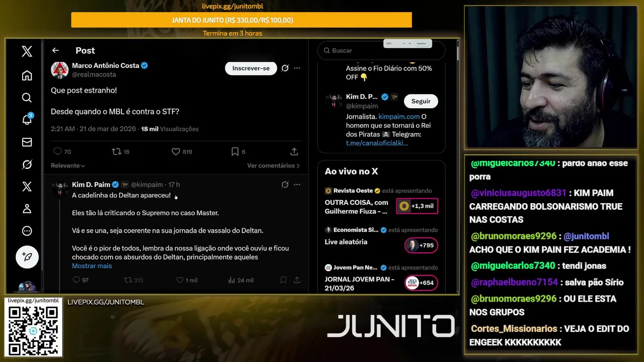View analytics 24 mil on Kim's reply

click(x=240, y=280)
